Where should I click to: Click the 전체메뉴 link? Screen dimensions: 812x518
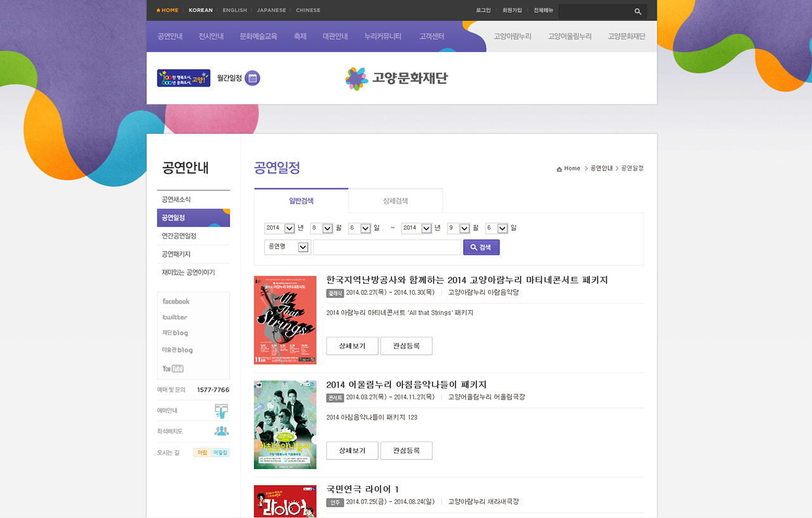coord(544,11)
